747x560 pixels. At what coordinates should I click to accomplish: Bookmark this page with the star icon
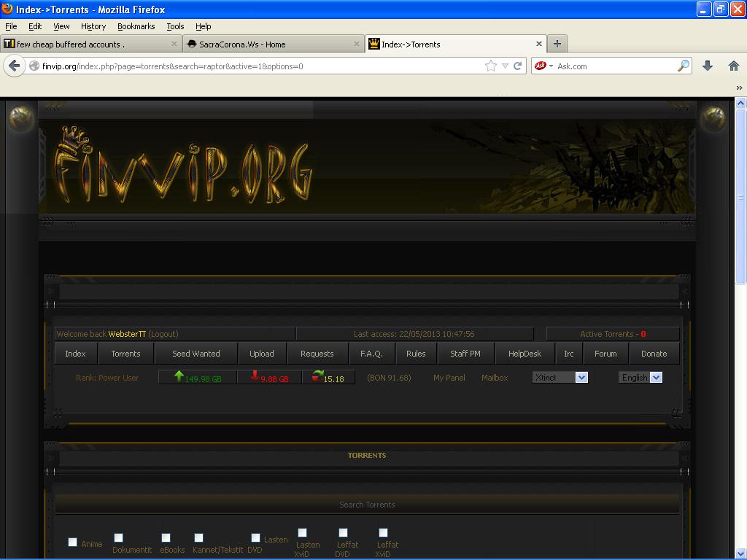pyautogui.click(x=491, y=66)
